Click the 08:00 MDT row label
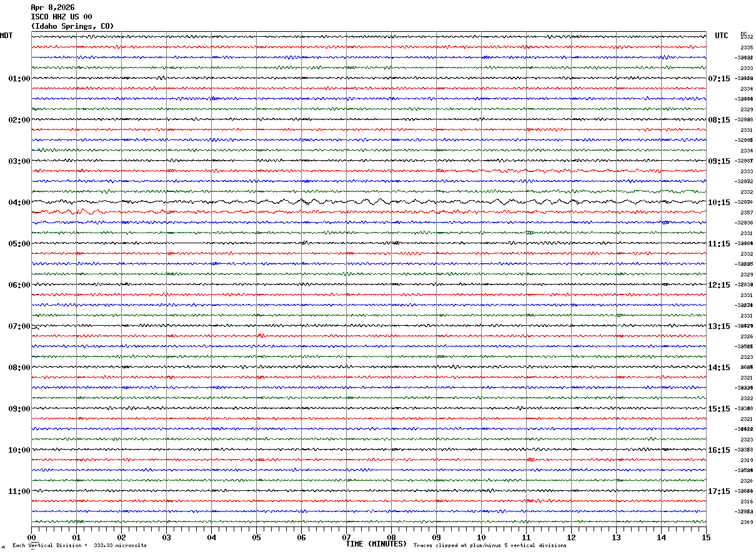The height and width of the screenshot is (554, 756). pyautogui.click(x=19, y=368)
